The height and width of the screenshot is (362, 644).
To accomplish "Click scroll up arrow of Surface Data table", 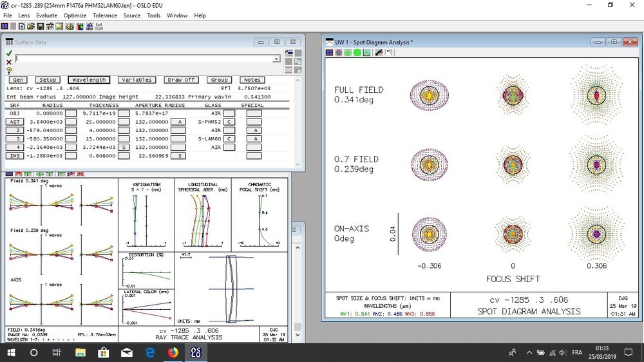I will [298, 80].
